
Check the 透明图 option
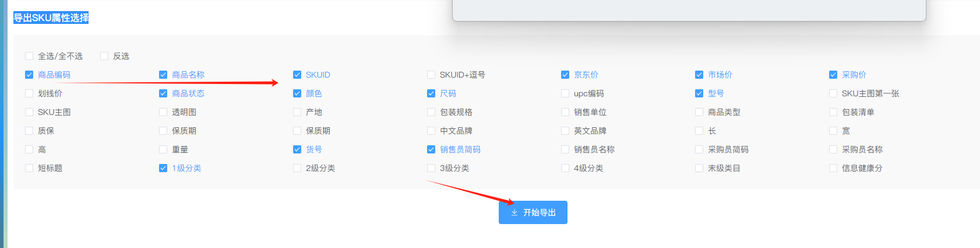163,112
